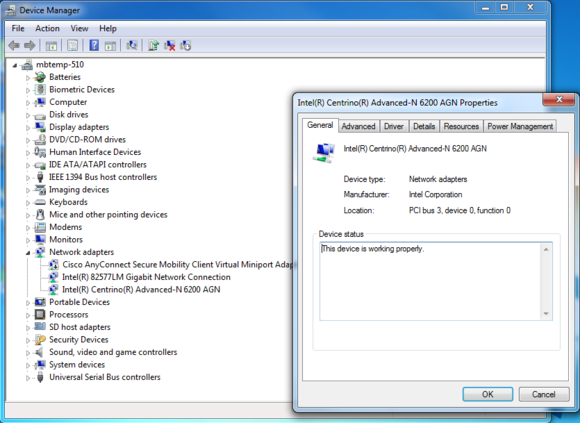Screen dimensions: 580x423
Task: Click Scan for hardware changes icon
Action: (132, 45)
